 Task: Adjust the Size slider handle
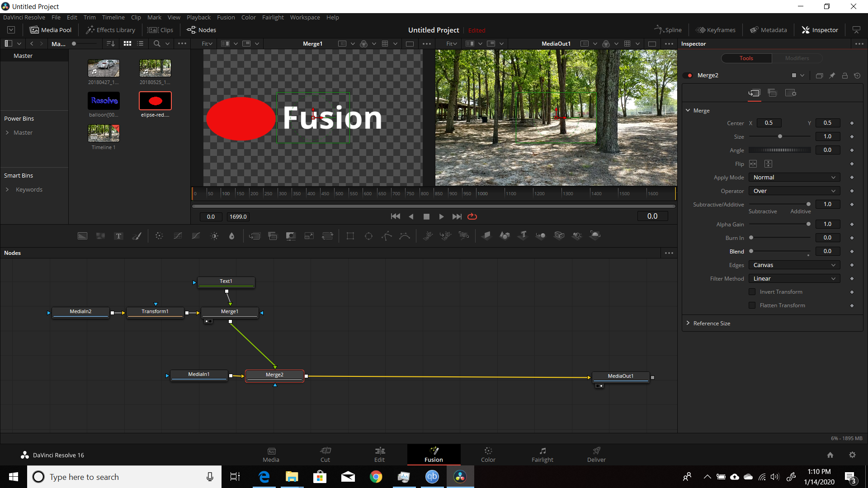(x=780, y=136)
